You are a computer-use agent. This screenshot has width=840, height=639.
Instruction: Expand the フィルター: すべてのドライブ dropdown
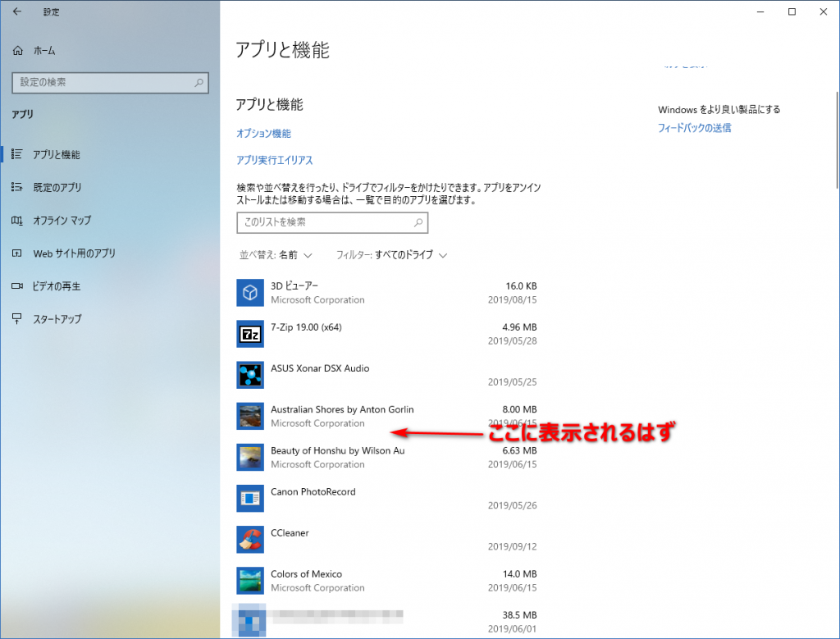click(391, 255)
